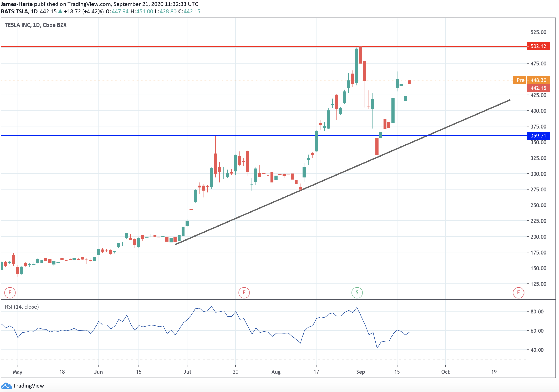The height and width of the screenshot is (392, 559).
Task: Click the earnings marker near July 20
Action: pyautogui.click(x=244, y=292)
